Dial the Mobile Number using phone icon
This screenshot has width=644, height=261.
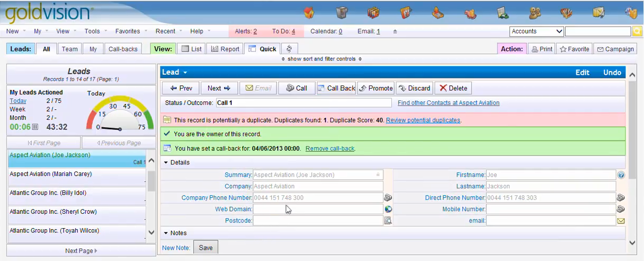(x=621, y=209)
